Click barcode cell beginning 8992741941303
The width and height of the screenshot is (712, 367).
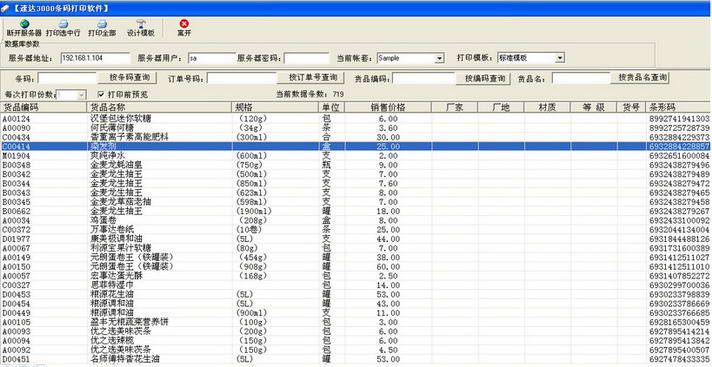click(x=679, y=119)
